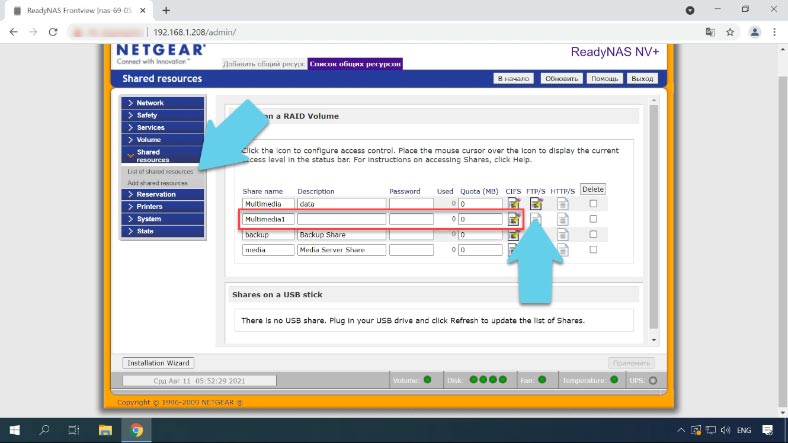Click the UPS status indicator
Viewport: 788px width, 443px height.
653,380
